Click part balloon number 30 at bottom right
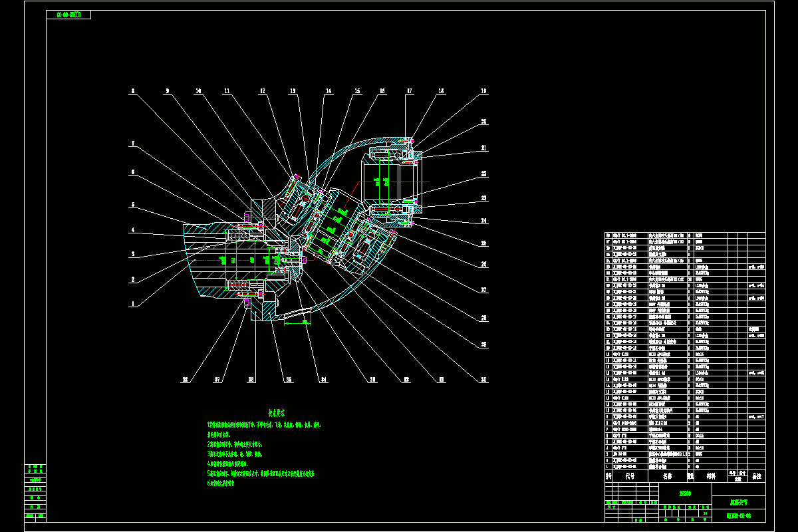Viewport: 798px width, 532px height. click(x=483, y=380)
